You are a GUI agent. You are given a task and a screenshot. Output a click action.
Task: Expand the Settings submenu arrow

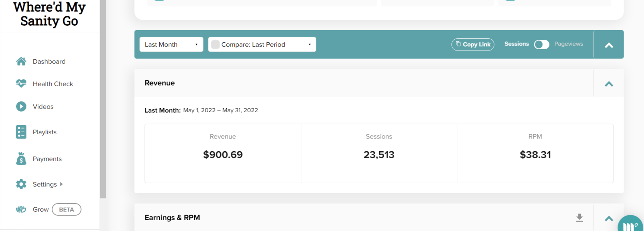[x=62, y=184]
